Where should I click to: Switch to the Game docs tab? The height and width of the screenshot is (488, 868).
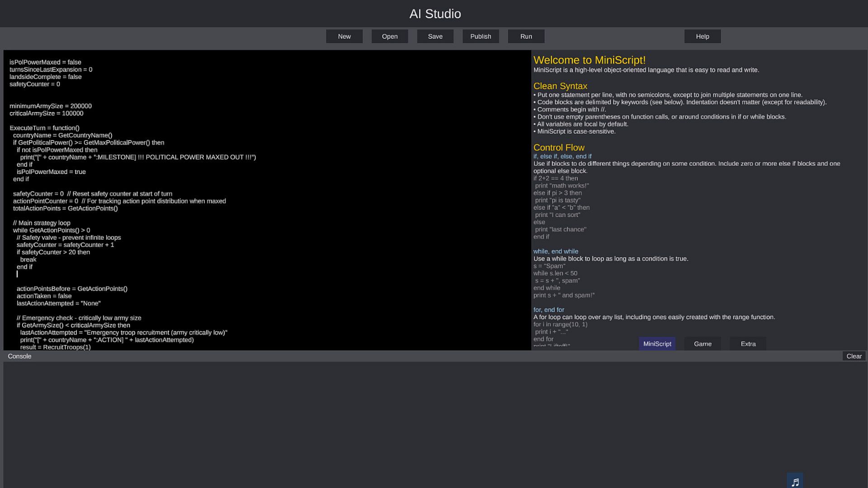[703, 344]
